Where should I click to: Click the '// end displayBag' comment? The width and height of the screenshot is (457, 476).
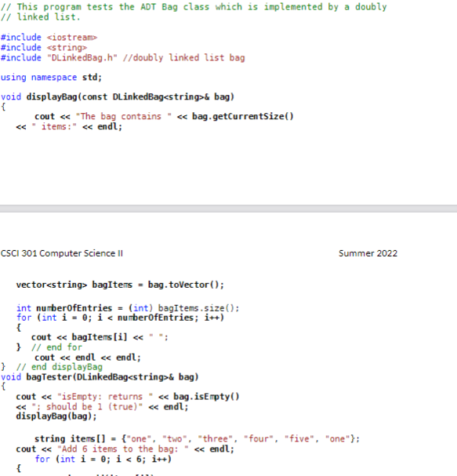59,367
